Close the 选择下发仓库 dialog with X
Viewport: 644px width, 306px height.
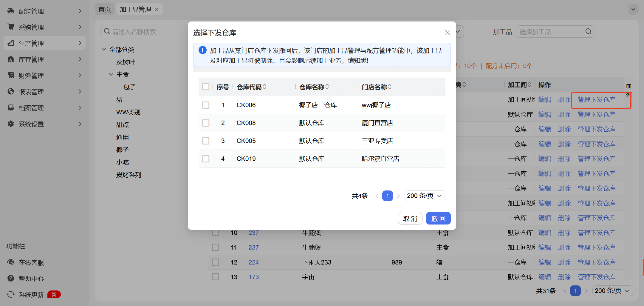448,33
